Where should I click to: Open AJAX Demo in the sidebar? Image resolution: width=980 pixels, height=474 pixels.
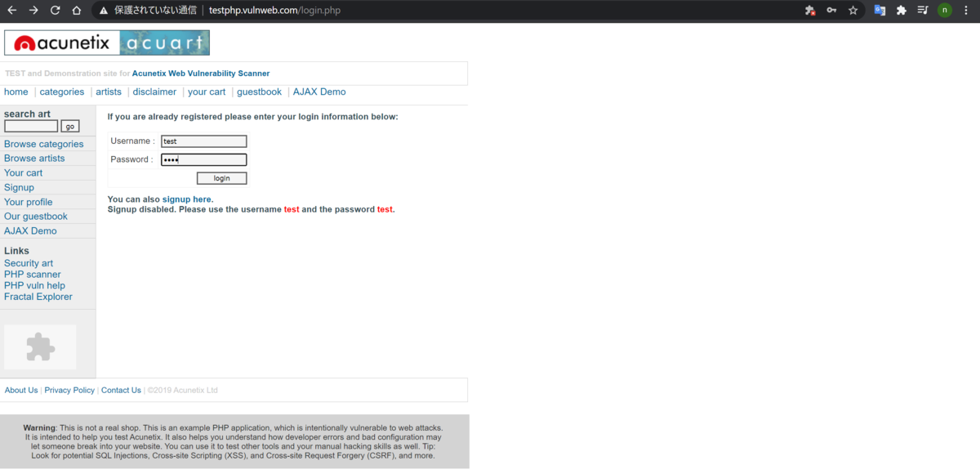tap(30, 231)
